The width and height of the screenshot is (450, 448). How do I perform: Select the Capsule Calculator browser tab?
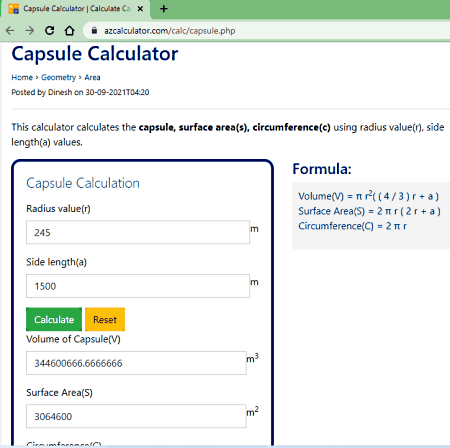click(x=76, y=9)
